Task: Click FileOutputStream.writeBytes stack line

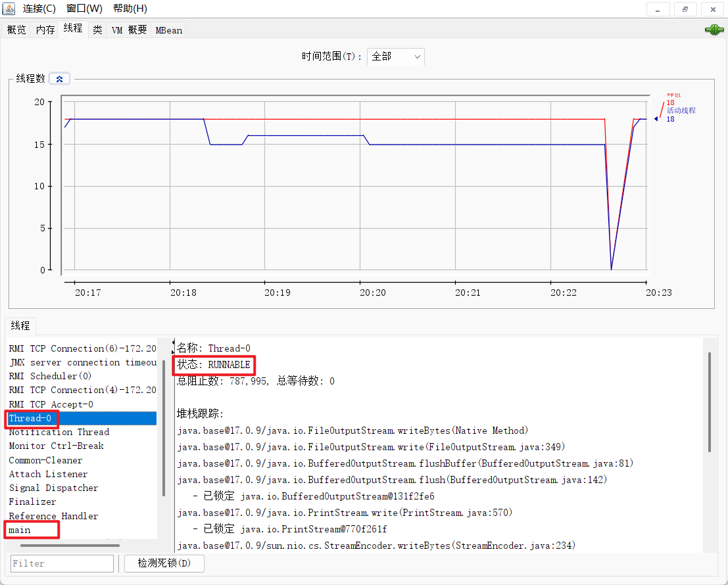Action: [352, 431]
